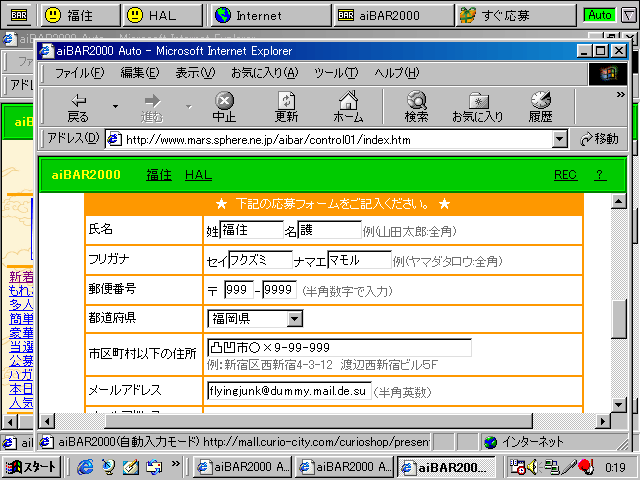Viewport: 640px width, 480px height.
Task: Click the vertical scrollbar thumb of the form
Action: coord(619,320)
